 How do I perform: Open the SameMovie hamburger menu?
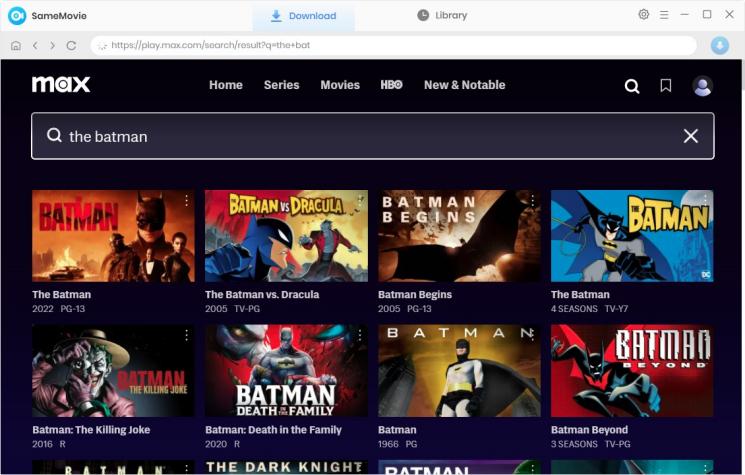(664, 15)
